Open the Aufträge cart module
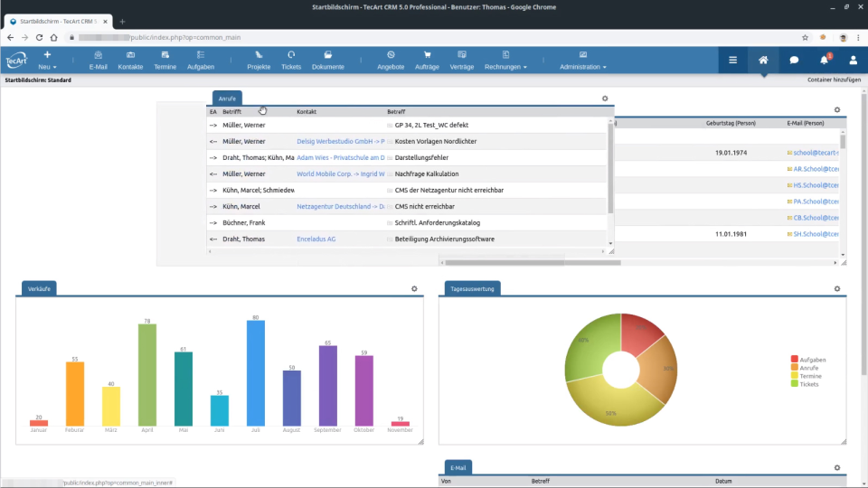This screenshot has width=868, height=488. tap(427, 61)
